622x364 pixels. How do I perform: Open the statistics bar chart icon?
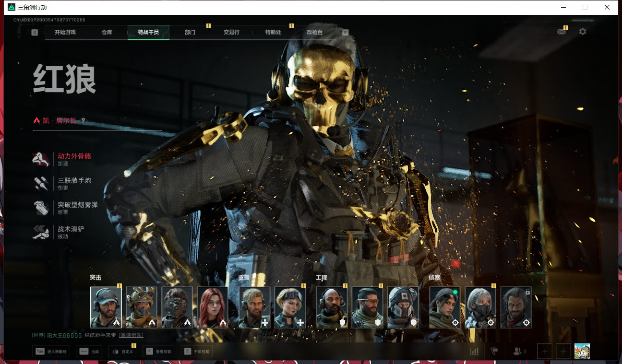[474, 351]
